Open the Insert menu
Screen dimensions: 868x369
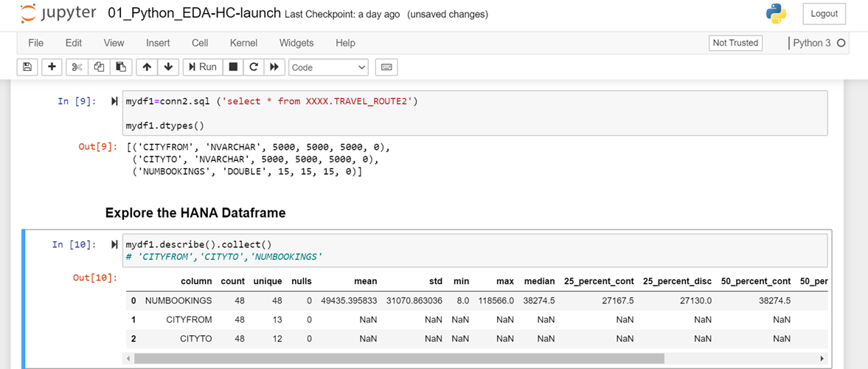[158, 43]
